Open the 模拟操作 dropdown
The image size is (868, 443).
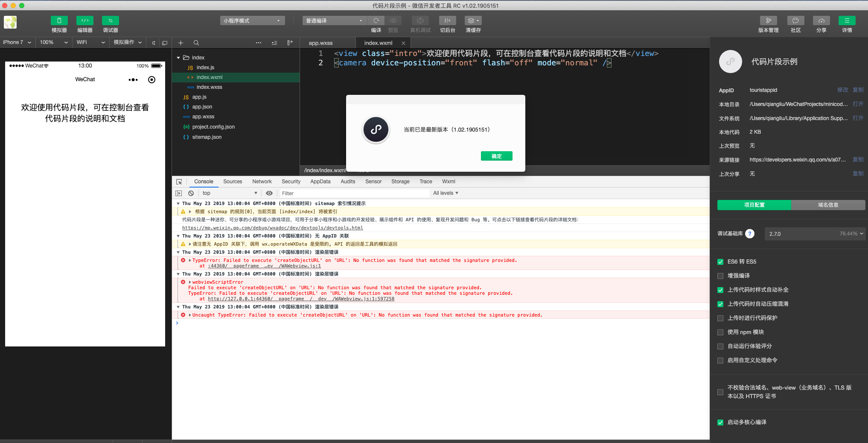pyautogui.click(x=127, y=42)
